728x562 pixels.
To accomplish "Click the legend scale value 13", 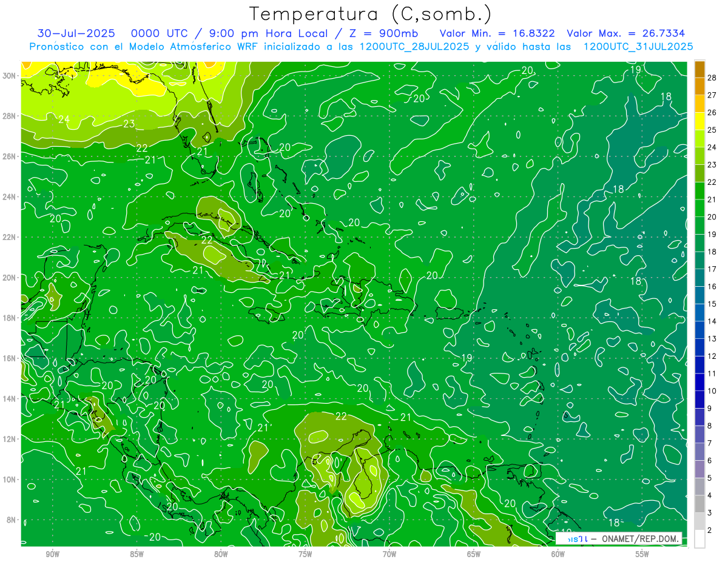I will click(x=712, y=339).
